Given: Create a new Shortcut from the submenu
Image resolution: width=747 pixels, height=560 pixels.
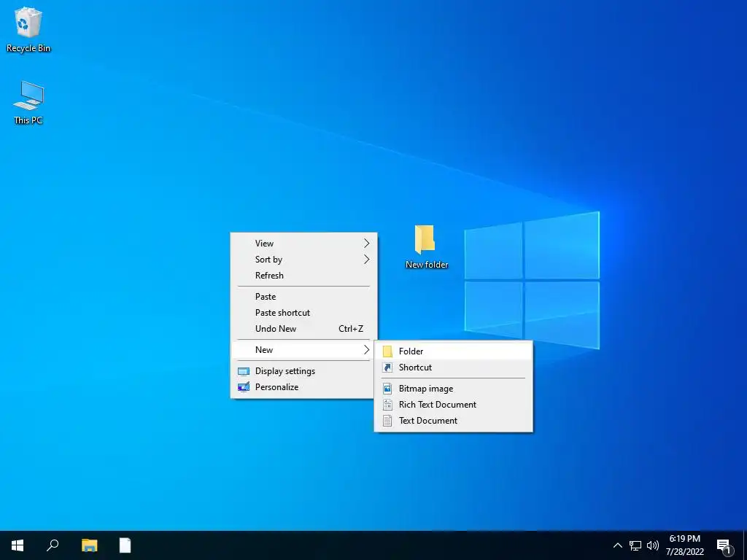Looking at the screenshot, I should pos(453,367).
